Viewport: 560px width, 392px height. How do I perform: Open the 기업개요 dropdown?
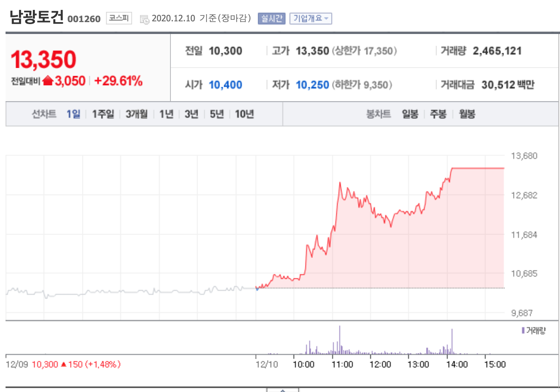tap(310, 19)
